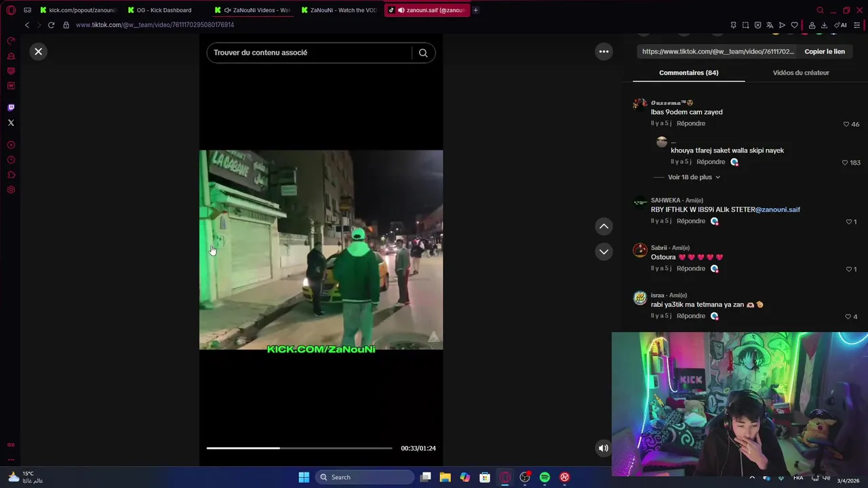868x488 pixels.
Task: Open the browser profile account icon
Action: click(x=812, y=25)
